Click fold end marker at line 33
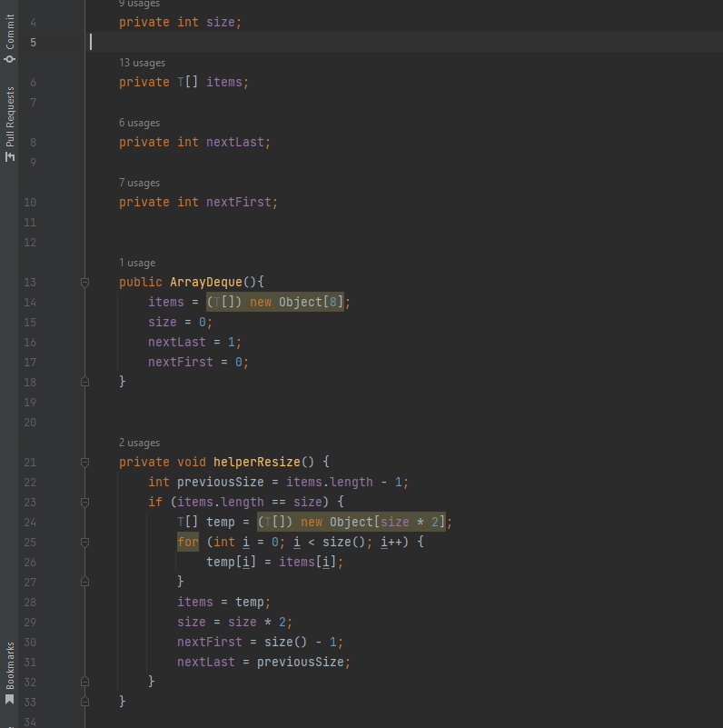The image size is (723, 728). [84, 703]
